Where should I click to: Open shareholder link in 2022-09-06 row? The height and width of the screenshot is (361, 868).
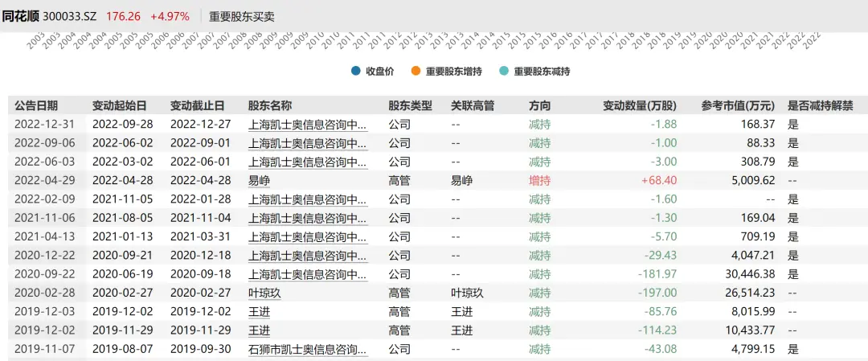(x=308, y=143)
